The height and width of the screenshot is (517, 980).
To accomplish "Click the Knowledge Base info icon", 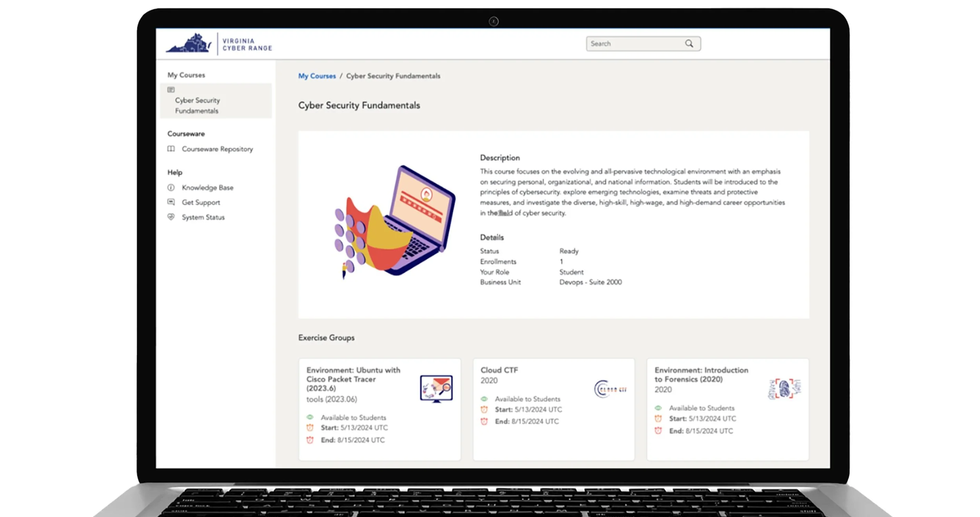I will [x=171, y=187].
